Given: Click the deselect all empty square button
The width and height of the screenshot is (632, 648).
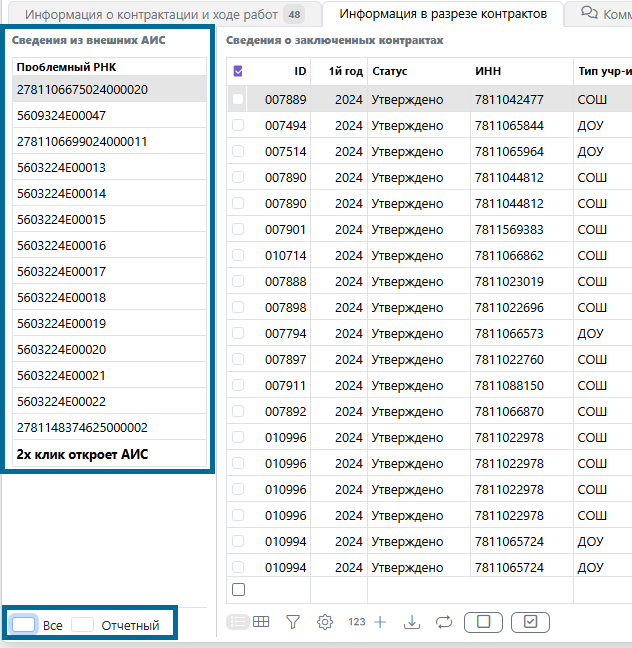Looking at the screenshot, I should click(x=484, y=622).
